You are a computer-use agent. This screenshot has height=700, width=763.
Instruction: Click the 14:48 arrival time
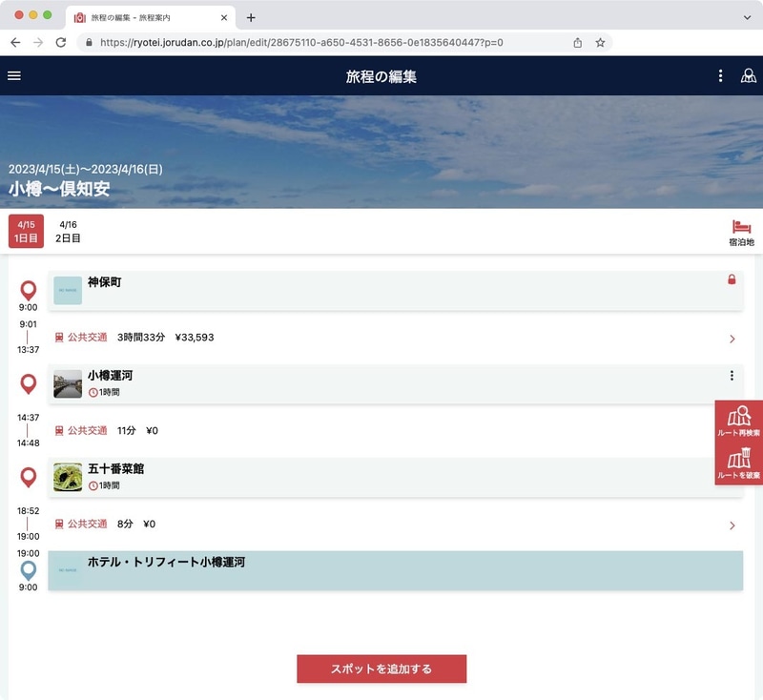pyautogui.click(x=29, y=443)
